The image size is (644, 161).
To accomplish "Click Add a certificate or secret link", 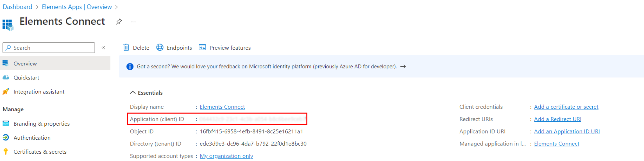I will click(x=566, y=107).
